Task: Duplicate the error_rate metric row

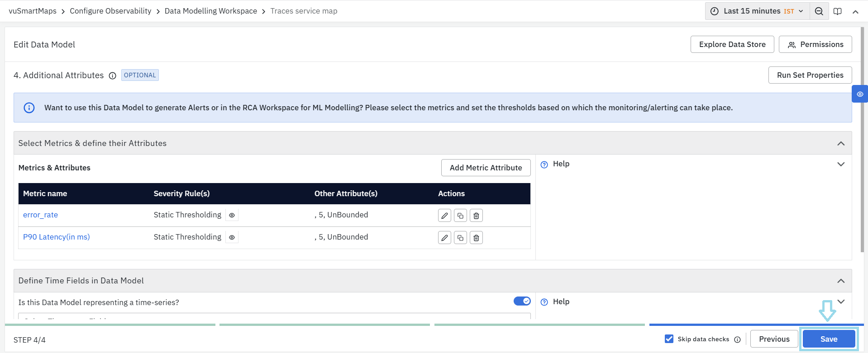Action: point(460,216)
